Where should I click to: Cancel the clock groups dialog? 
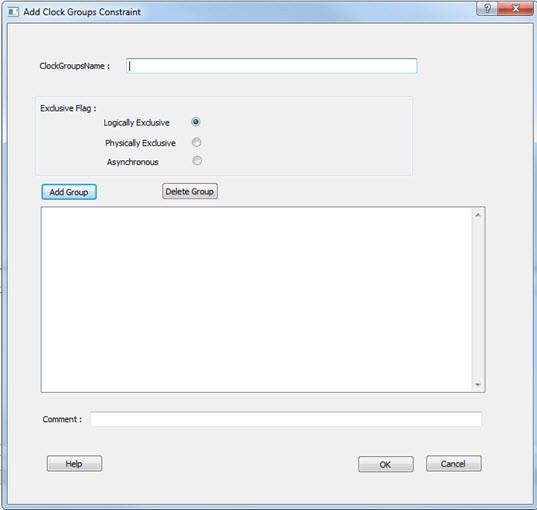pos(453,464)
